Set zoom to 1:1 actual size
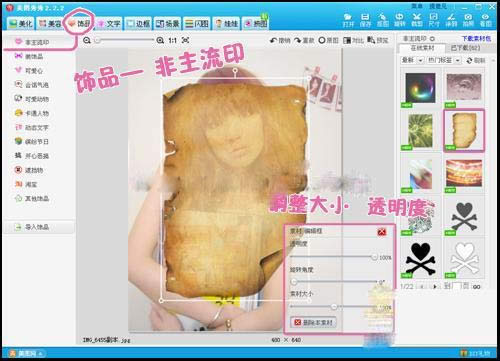500x361 pixels. click(172, 40)
